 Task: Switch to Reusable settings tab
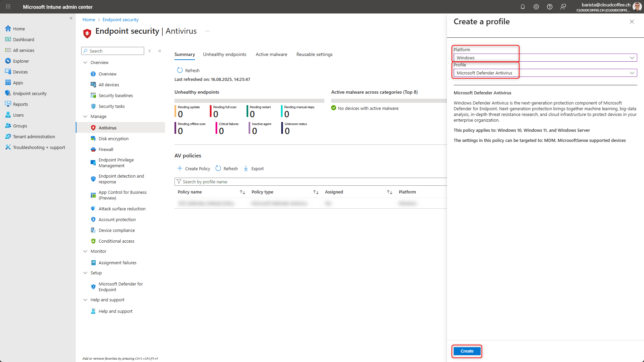314,54
